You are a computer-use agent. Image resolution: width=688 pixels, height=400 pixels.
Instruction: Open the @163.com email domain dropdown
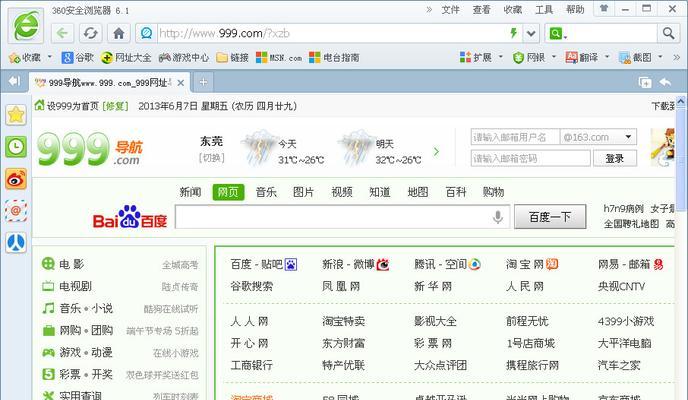pyautogui.click(x=598, y=137)
